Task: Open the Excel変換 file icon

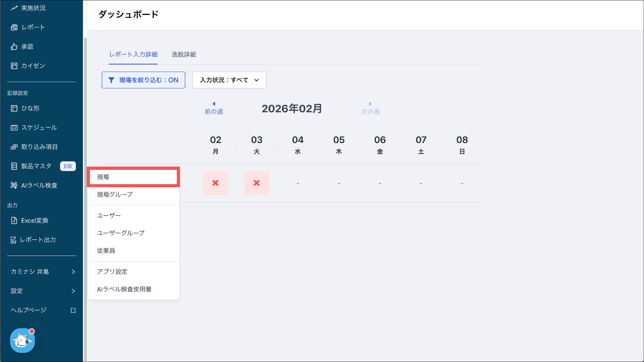Action: point(14,221)
